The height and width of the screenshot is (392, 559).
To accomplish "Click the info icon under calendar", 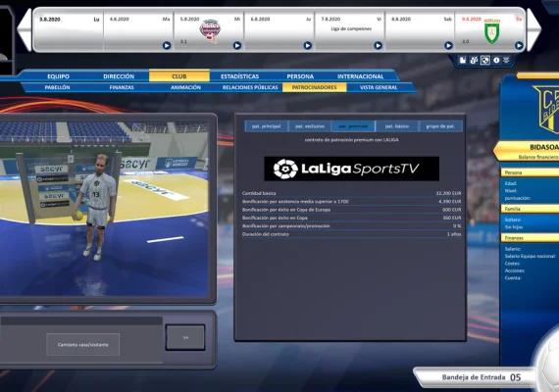I will pos(496,60).
